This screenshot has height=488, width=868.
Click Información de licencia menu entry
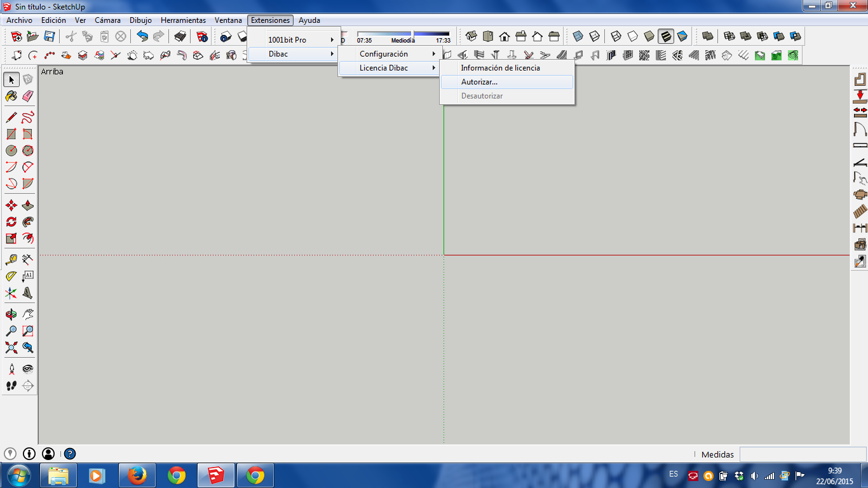(x=507, y=68)
